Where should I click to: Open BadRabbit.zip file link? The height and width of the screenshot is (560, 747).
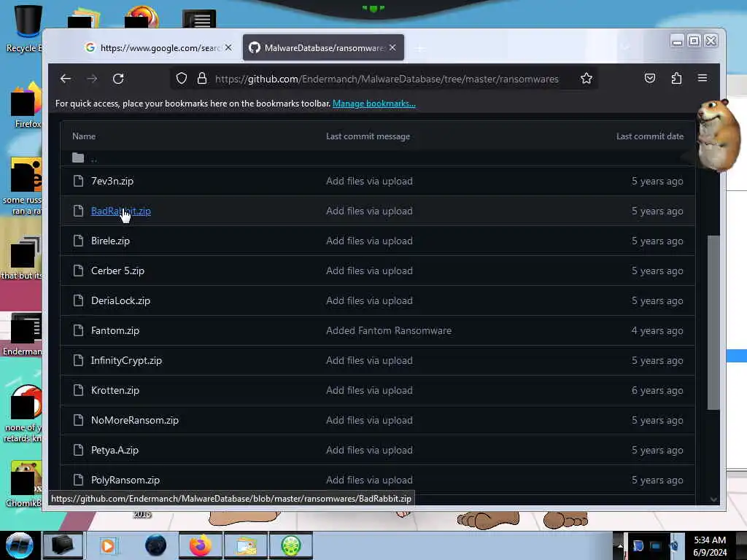121,211
